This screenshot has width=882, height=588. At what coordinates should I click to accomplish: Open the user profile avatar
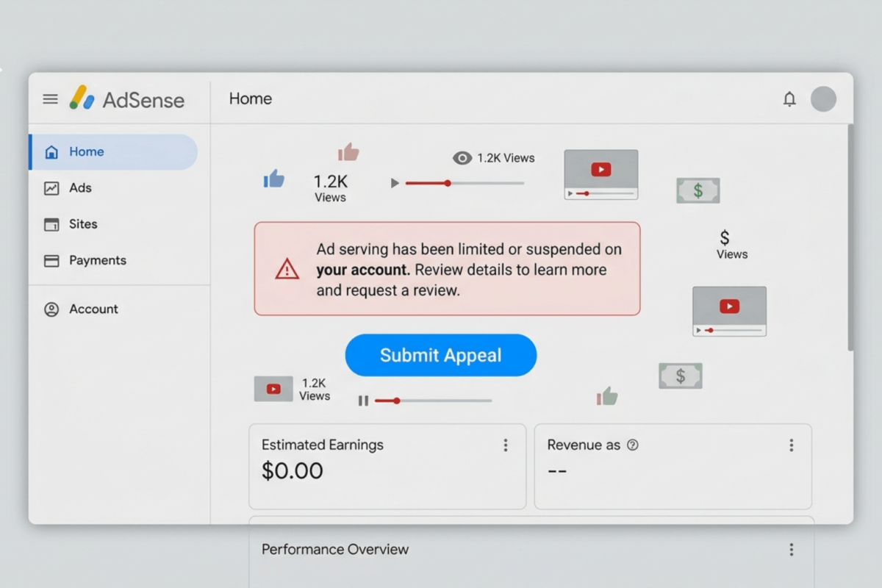pyautogui.click(x=823, y=99)
